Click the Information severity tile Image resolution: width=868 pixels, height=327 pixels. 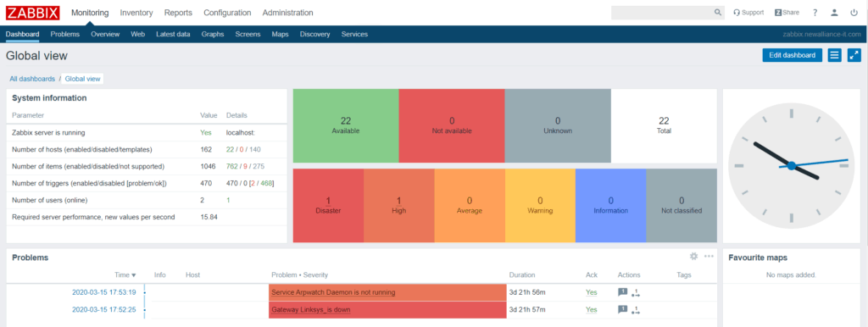tap(611, 205)
